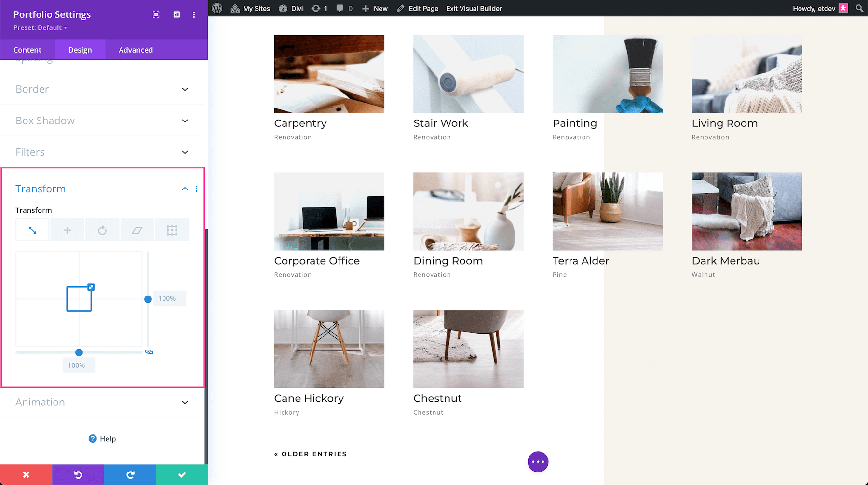The height and width of the screenshot is (485, 868).
Task: Expand the Portfolio Settings modal to fullscreen
Action: [x=156, y=14]
